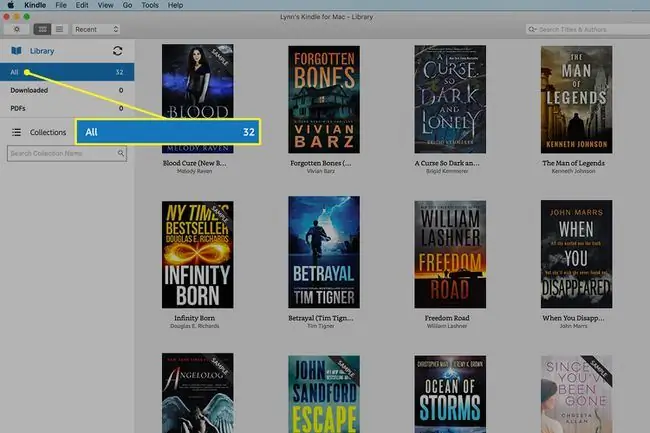Image resolution: width=650 pixels, height=433 pixels.
Task: Open the Help menu
Action: tap(175, 5)
